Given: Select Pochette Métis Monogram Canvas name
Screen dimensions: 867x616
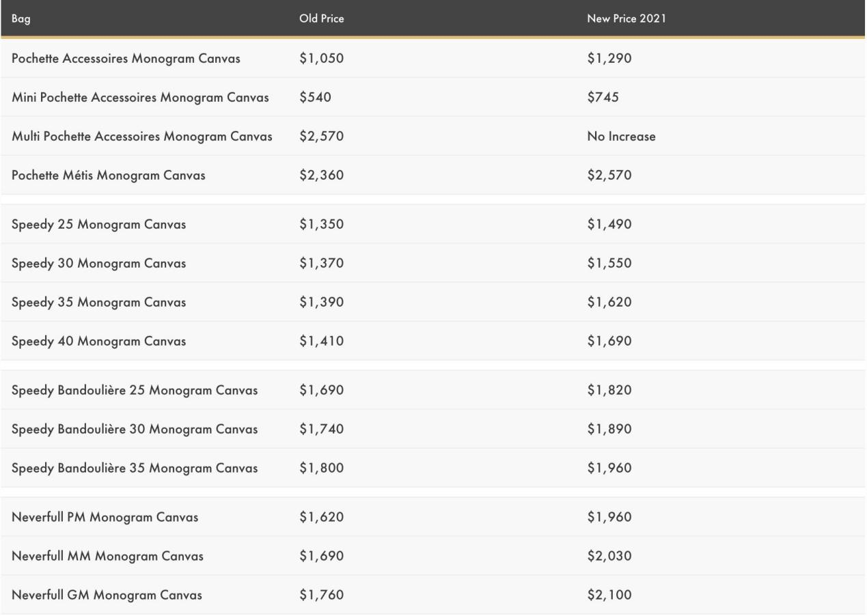Looking at the screenshot, I should [109, 176].
